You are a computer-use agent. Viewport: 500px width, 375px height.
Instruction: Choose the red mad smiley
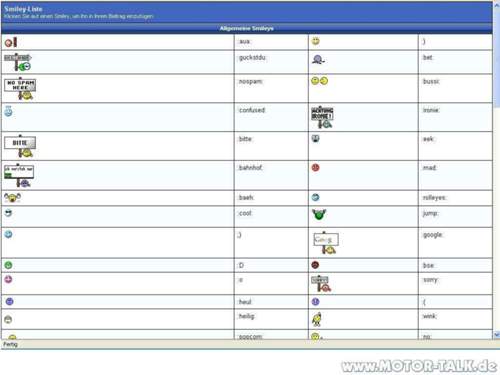tap(315, 167)
